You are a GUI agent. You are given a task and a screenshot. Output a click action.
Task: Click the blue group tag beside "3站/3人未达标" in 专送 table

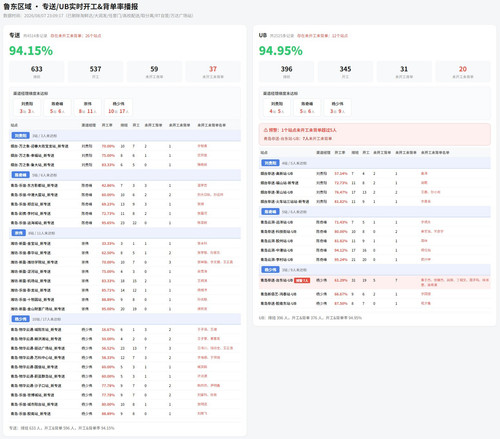point(21,136)
